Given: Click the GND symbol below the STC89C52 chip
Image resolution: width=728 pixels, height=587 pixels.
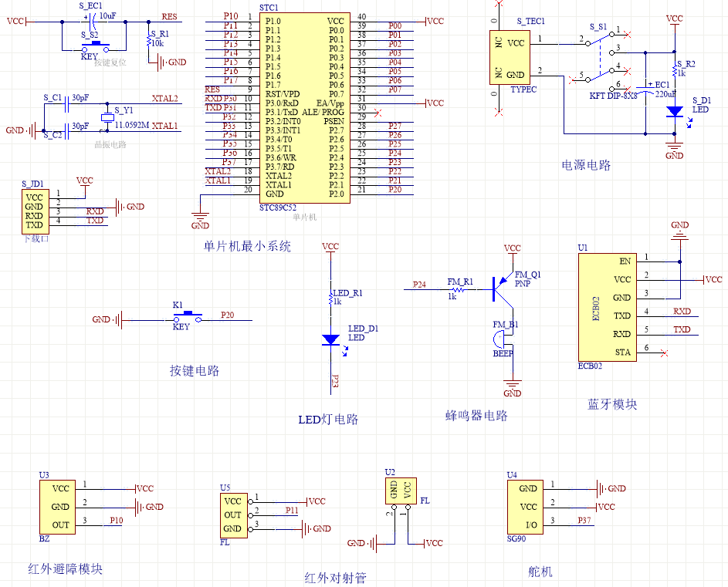Looking at the screenshot, I should point(200,220).
